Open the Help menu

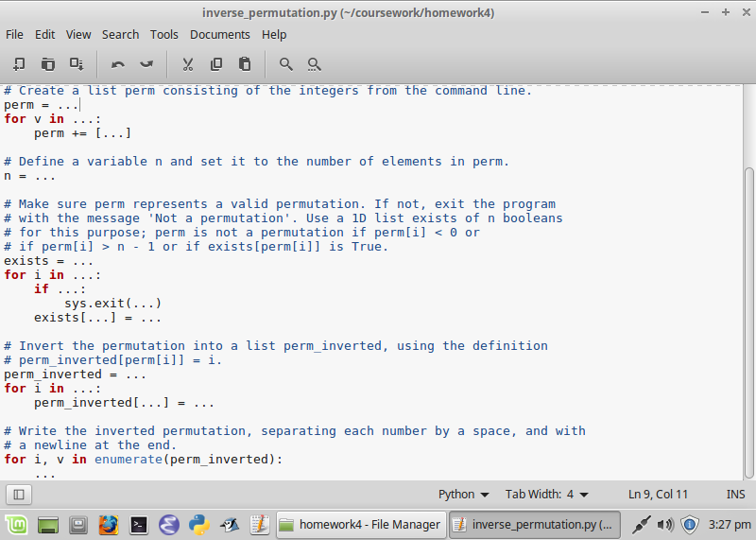point(274,35)
